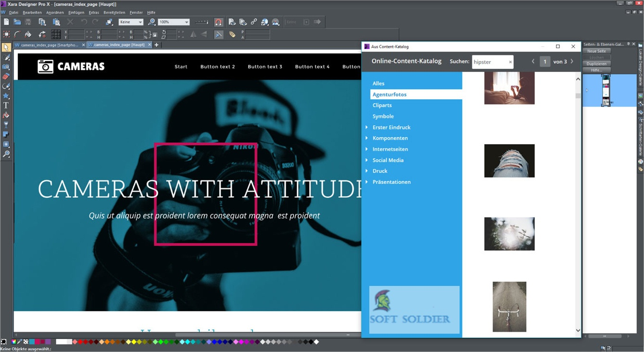Viewport: 644px width, 352px height.
Task: Open a file with the folder icon
Action: pos(17,22)
